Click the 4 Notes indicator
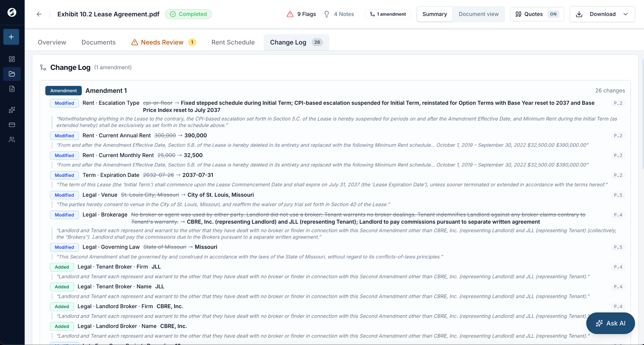Screen dimensions: 644x345 pyautogui.click(x=339, y=14)
